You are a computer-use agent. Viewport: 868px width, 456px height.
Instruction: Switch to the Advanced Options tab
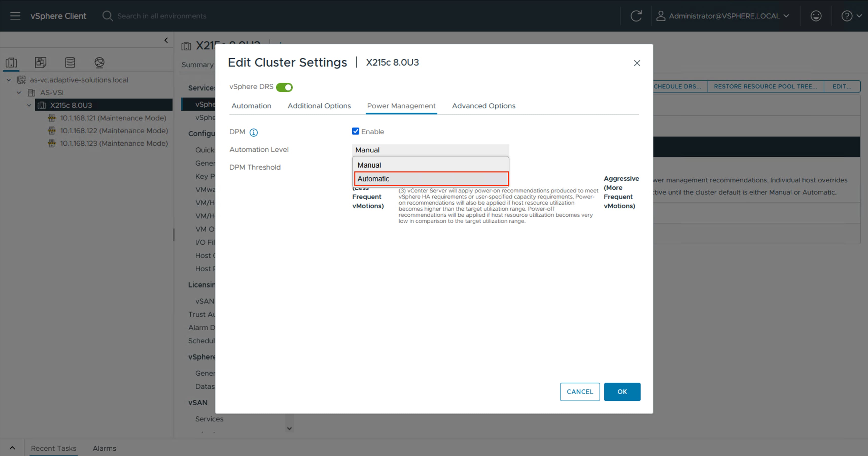tap(483, 106)
